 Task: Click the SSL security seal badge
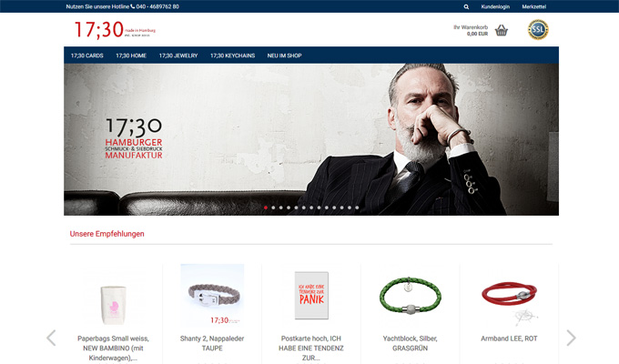pos(538,30)
